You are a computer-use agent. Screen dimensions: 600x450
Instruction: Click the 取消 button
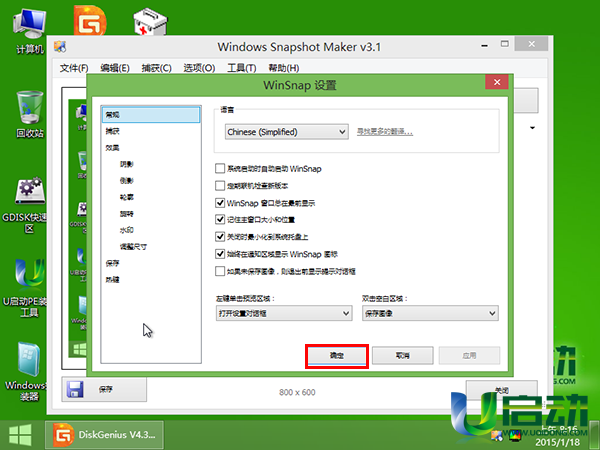pyautogui.click(x=403, y=355)
